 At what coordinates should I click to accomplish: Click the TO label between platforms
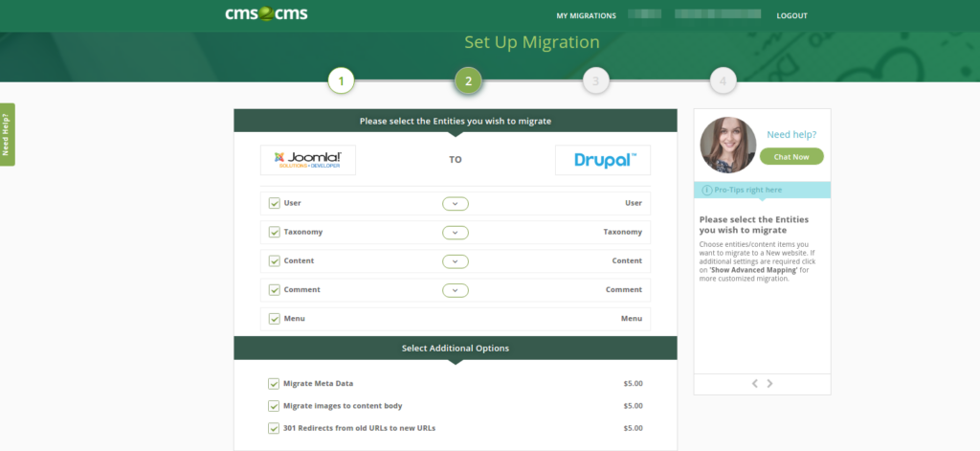pyautogui.click(x=455, y=160)
